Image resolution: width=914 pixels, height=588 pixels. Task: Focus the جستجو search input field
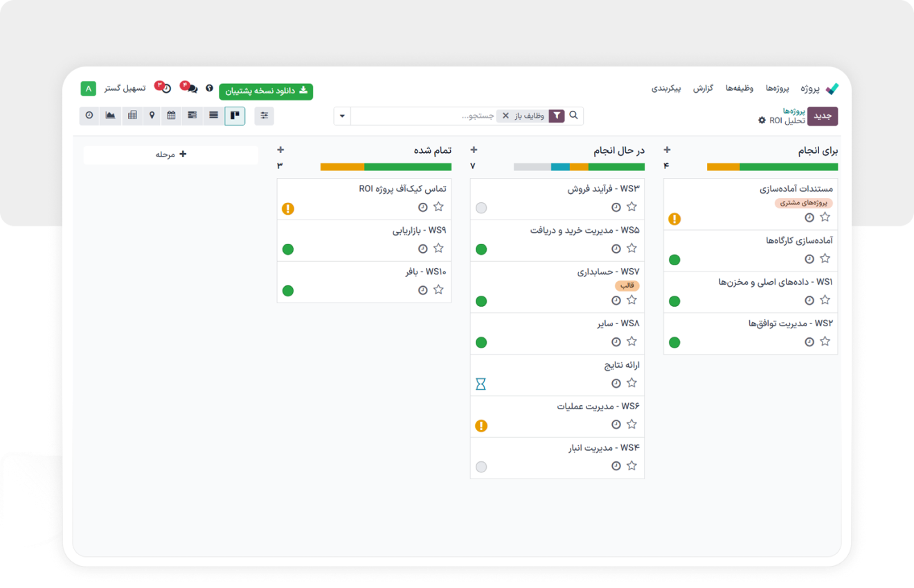coord(424,116)
